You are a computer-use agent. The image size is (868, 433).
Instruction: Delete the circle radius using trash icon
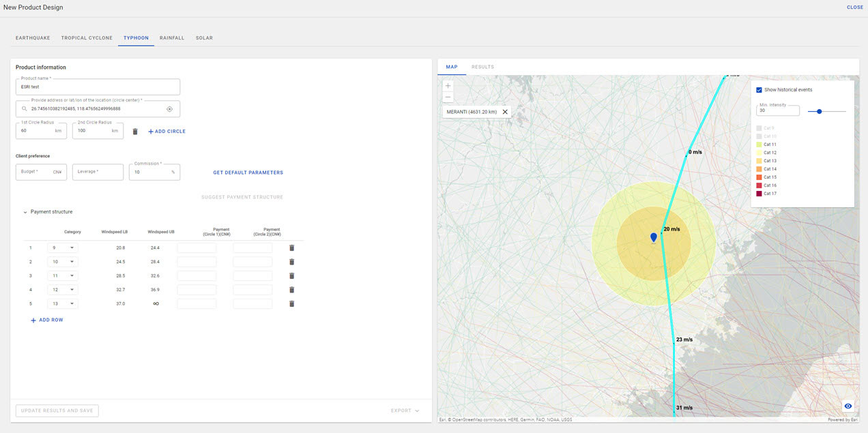coord(135,131)
